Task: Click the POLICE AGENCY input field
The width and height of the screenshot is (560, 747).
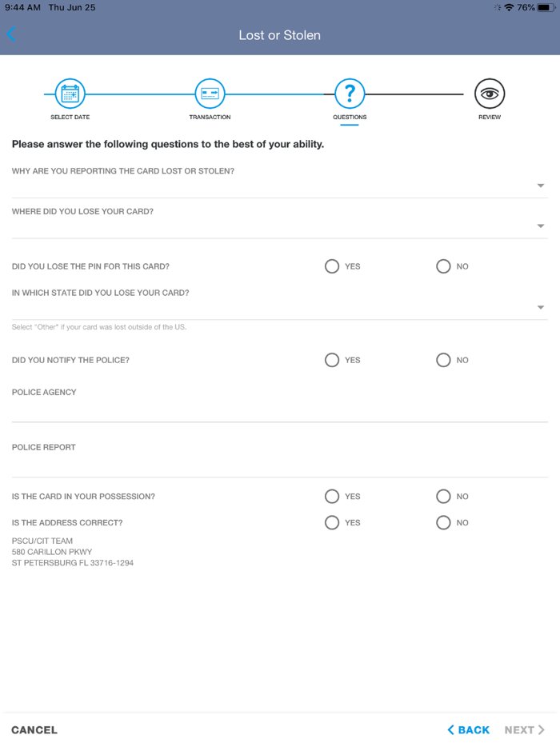Action: [x=280, y=408]
